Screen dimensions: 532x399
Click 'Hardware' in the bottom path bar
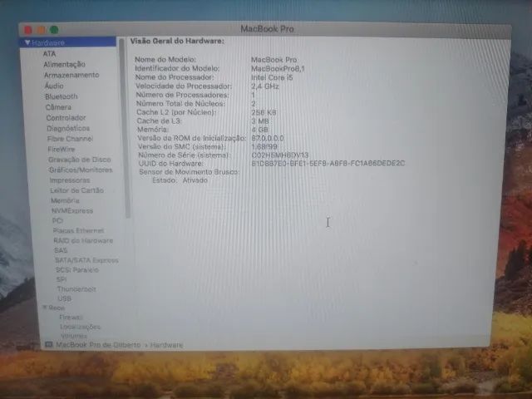(166, 345)
